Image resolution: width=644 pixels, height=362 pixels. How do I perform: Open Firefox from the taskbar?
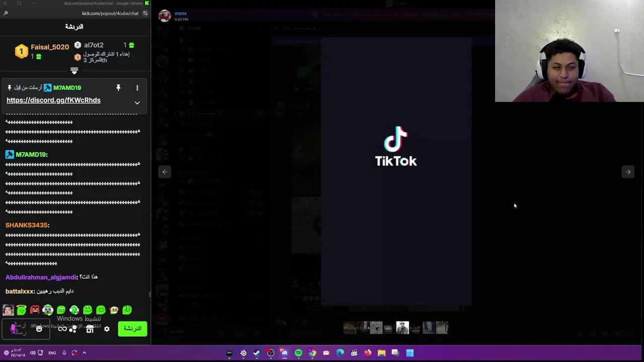pyautogui.click(x=368, y=353)
